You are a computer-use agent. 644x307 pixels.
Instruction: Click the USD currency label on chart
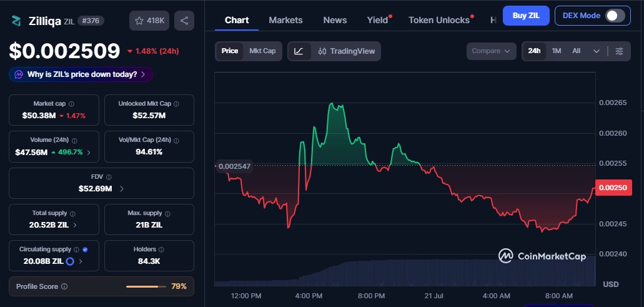[611, 284]
